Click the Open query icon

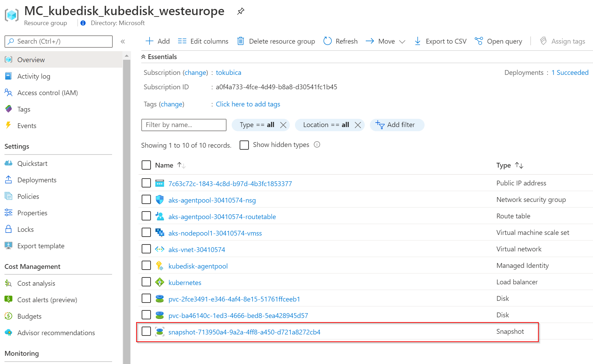pos(479,41)
